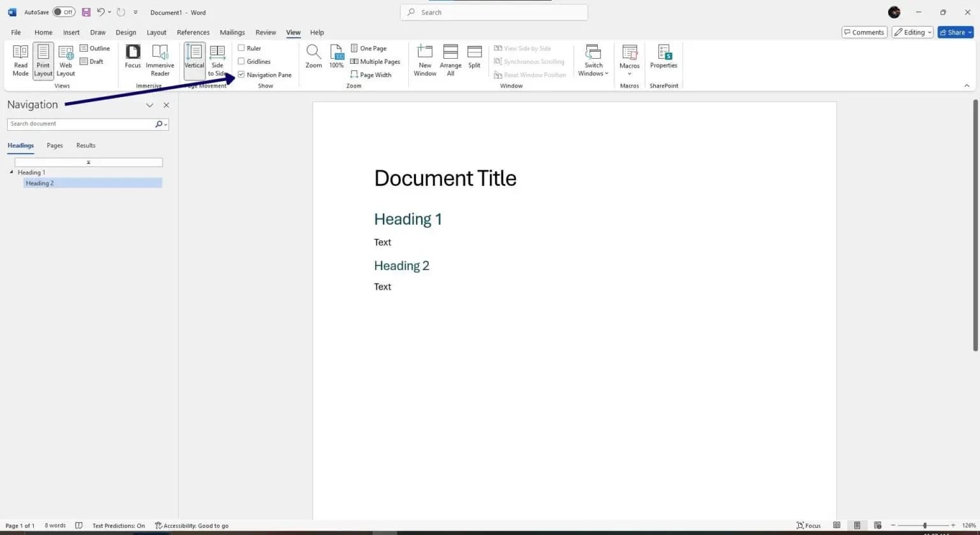Zoom in with plus button
Viewport: 980px width, 535px height.
[x=953, y=525]
